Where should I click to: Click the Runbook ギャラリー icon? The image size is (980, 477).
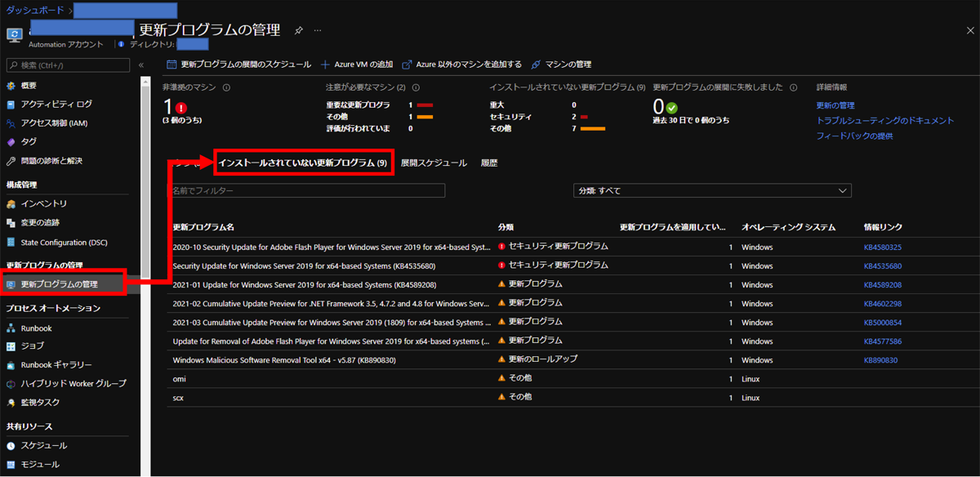(x=11, y=365)
